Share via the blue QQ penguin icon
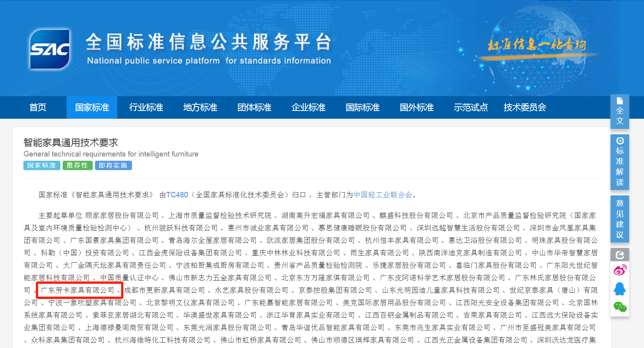 619,289
